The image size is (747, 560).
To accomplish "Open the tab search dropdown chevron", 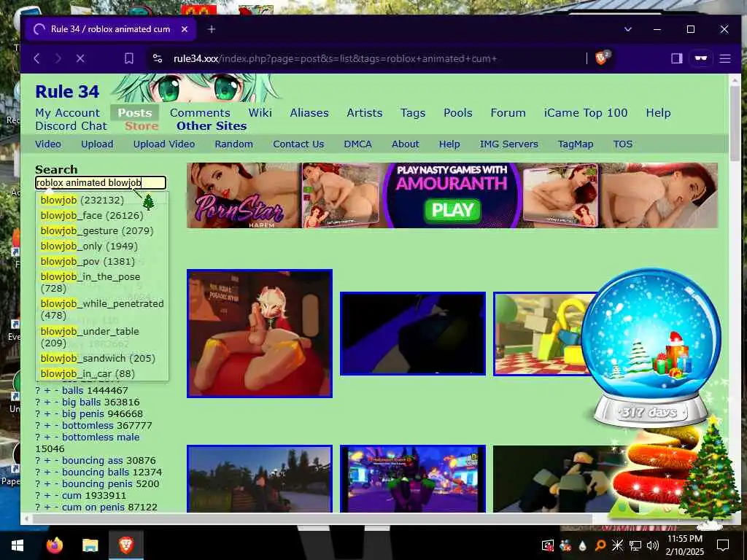I will (x=628, y=29).
